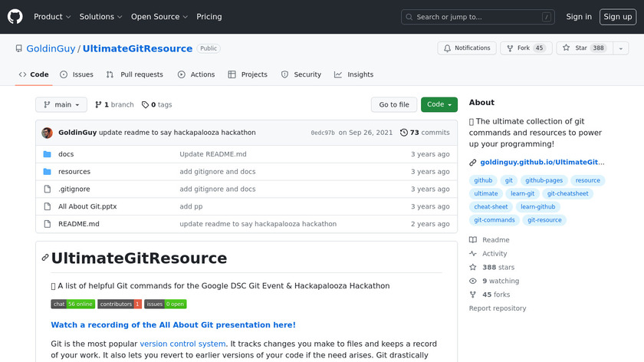Star the UltimateGitResource repository

coord(583,48)
